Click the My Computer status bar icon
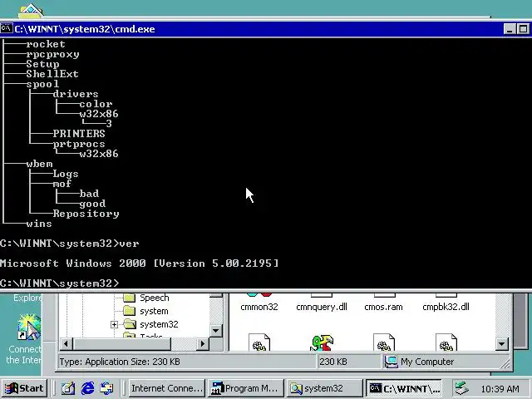This screenshot has width=532, height=399. tap(391, 362)
